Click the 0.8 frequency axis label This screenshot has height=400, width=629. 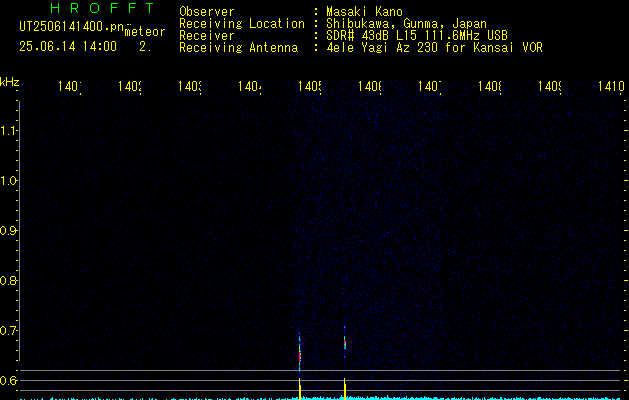pyautogui.click(x=9, y=280)
